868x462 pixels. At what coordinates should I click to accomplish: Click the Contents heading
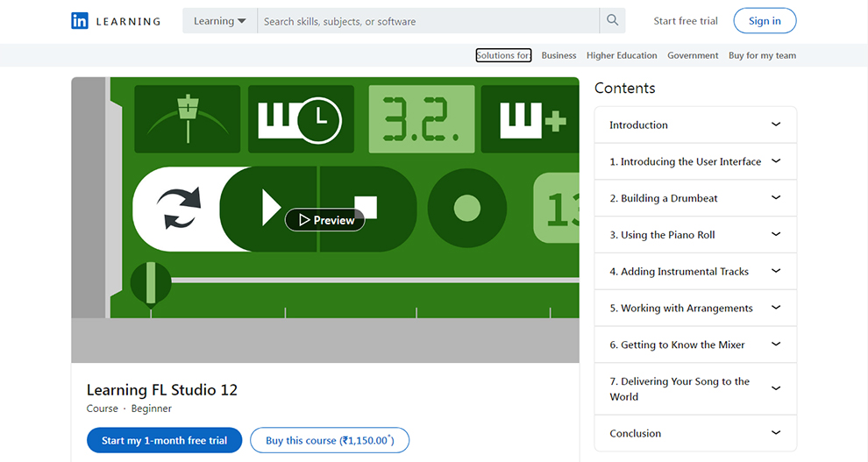624,88
